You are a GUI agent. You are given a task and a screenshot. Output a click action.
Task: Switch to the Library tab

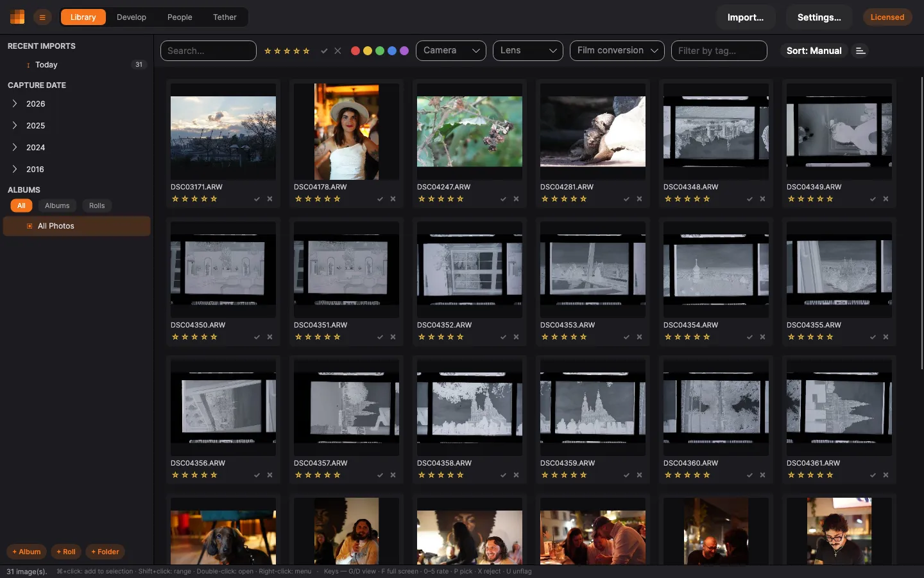(83, 17)
